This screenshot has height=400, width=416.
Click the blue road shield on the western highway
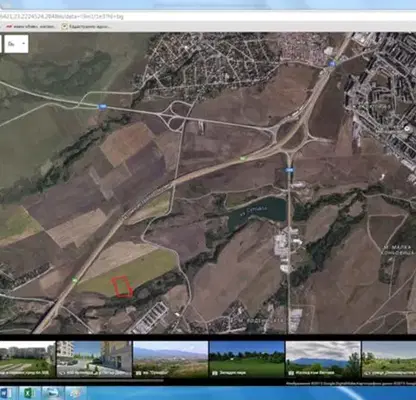[103, 106]
